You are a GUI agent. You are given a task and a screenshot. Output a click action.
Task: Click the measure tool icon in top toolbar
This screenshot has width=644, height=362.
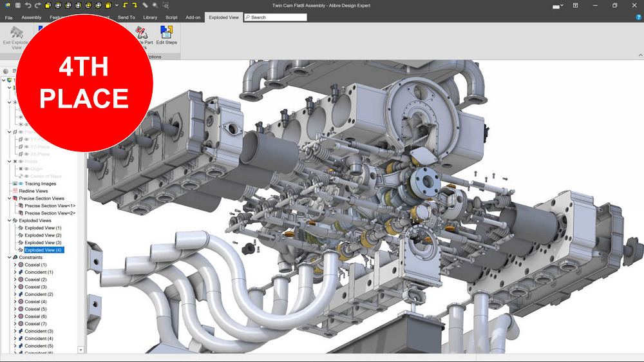(146, 5)
